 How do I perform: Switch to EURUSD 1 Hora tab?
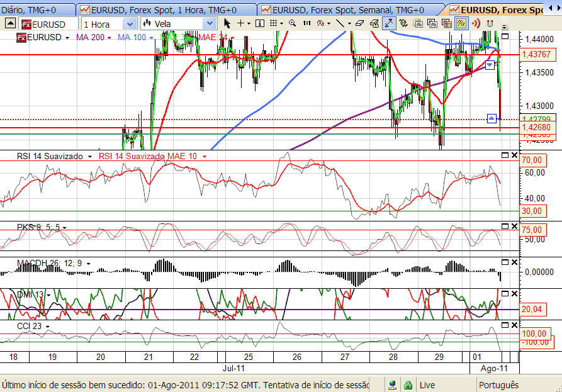click(165, 10)
